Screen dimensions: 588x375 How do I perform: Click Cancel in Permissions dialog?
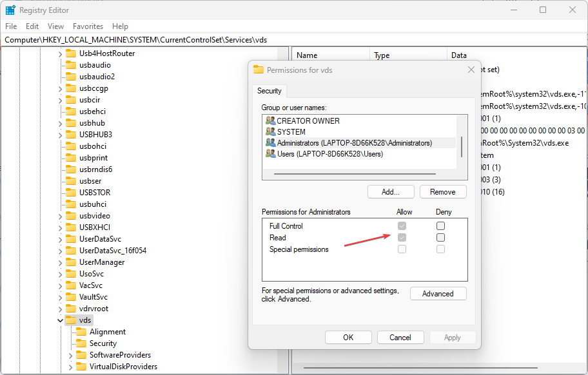pos(400,338)
